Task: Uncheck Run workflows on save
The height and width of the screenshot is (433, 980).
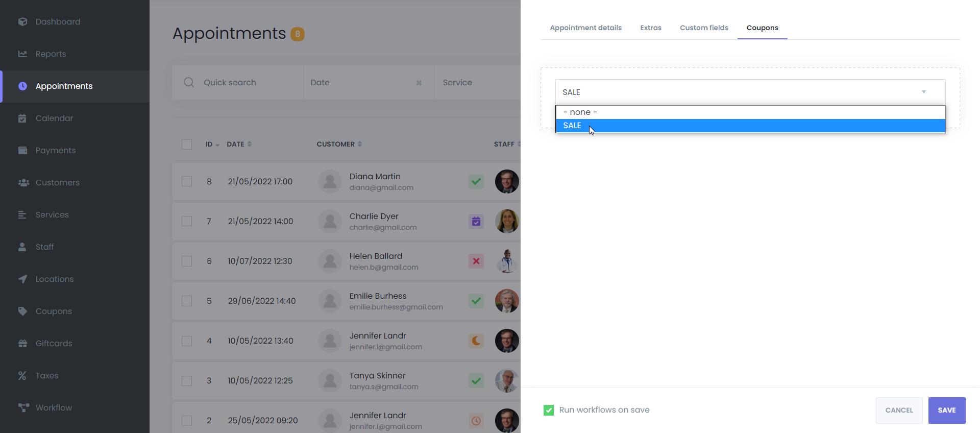Action: [x=549, y=410]
